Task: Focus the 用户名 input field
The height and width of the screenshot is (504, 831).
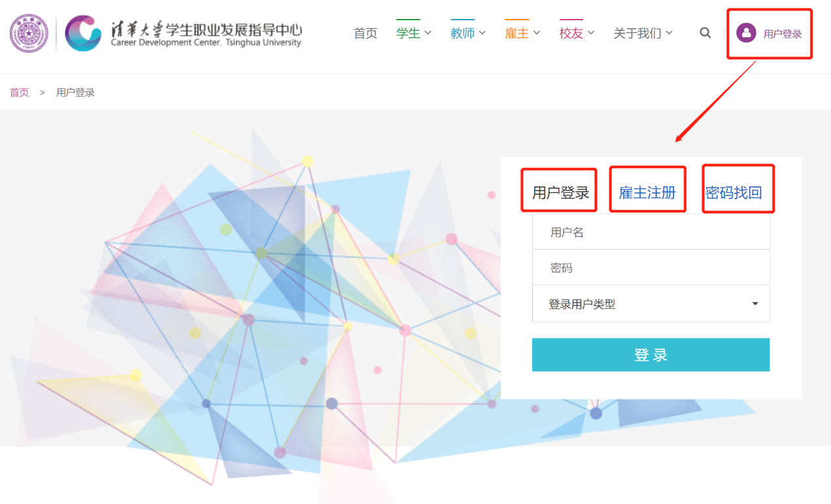Action: point(651,232)
